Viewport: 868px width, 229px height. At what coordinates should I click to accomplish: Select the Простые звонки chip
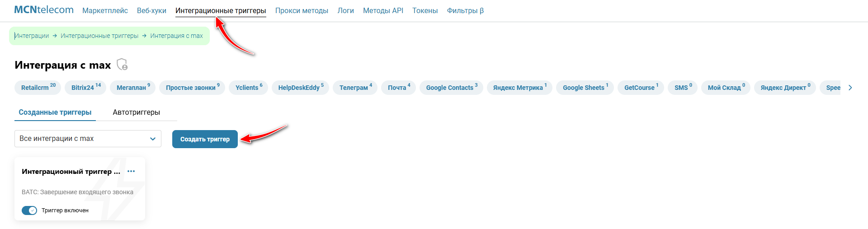click(x=192, y=88)
